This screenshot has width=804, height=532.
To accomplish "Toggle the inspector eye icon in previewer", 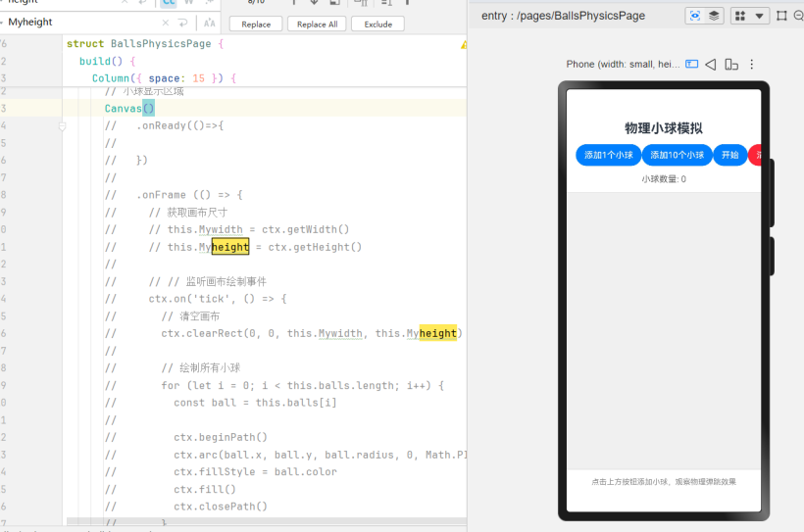I will pyautogui.click(x=695, y=16).
